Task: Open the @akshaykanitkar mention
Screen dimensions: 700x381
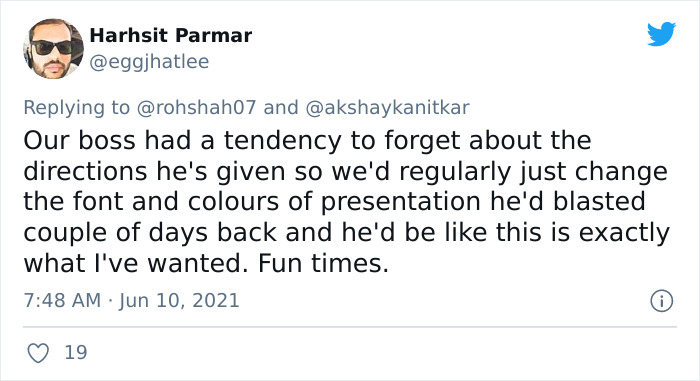Action: point(387,108)
